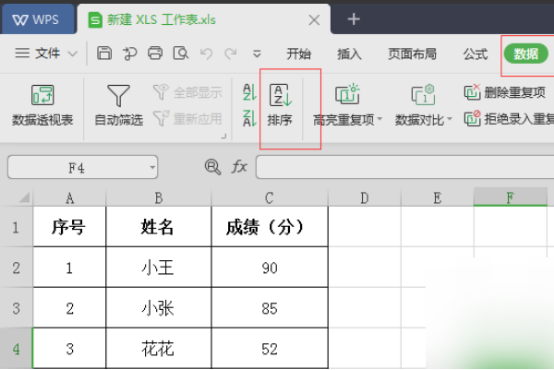Open the 排序 sort dialog

280,105
